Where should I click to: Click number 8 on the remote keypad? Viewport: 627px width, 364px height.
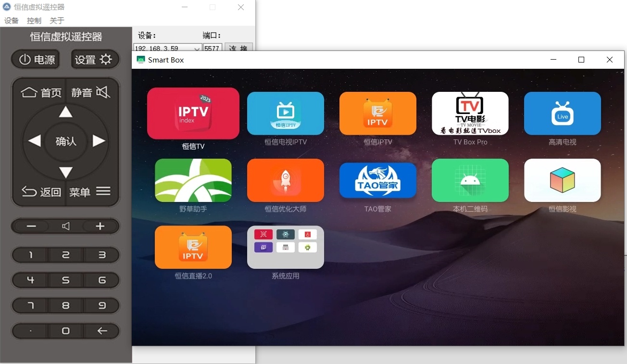66,305
